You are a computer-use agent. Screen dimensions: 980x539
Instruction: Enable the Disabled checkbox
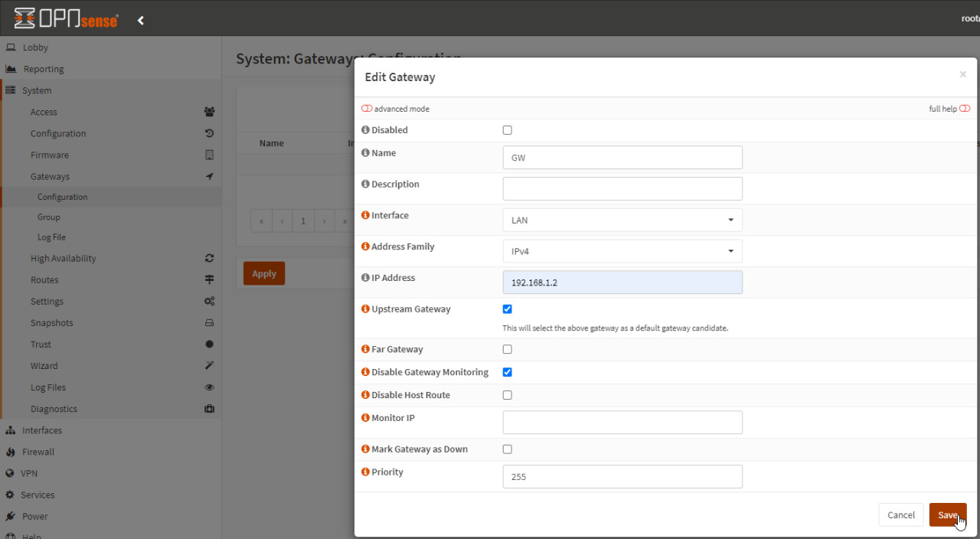pyautogui.click(x=507, y=130)
